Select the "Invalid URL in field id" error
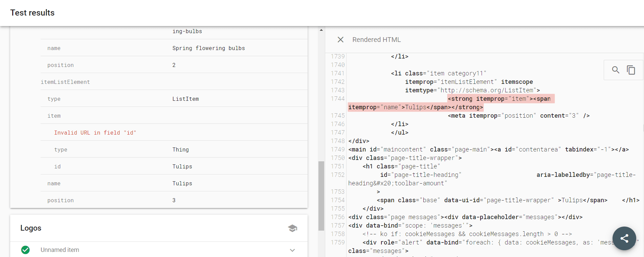644x257 pixels. [95, 133]
